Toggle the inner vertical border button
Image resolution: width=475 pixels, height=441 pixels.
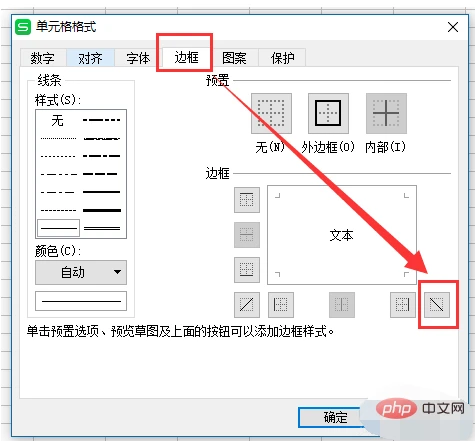click(x=342, y=305)
